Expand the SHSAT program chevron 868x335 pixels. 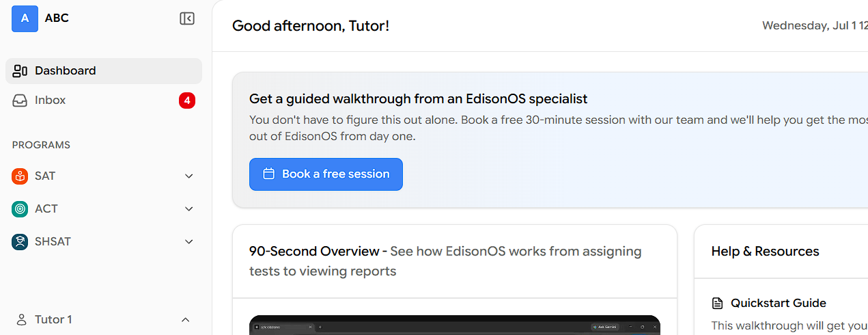(x=189, y=241)
